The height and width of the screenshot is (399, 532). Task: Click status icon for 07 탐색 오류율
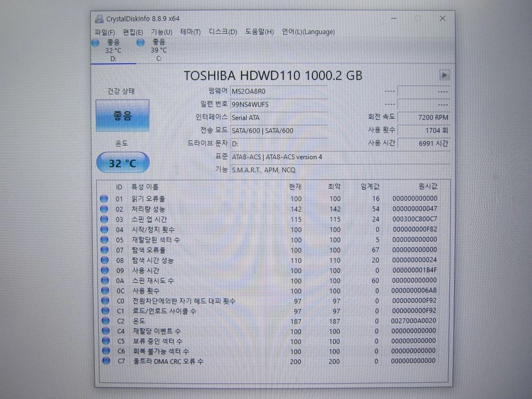coord(104,250)
